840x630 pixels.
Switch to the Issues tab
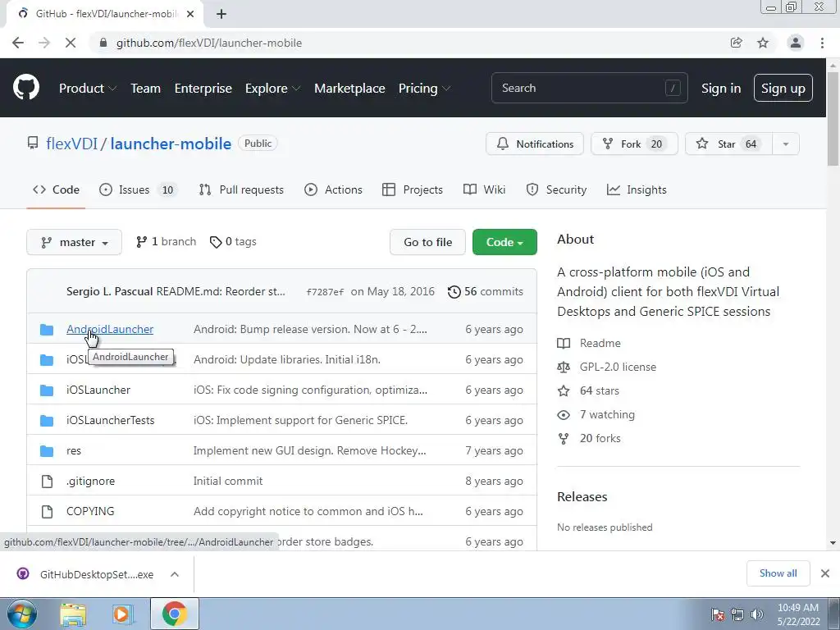pos(138,189)
